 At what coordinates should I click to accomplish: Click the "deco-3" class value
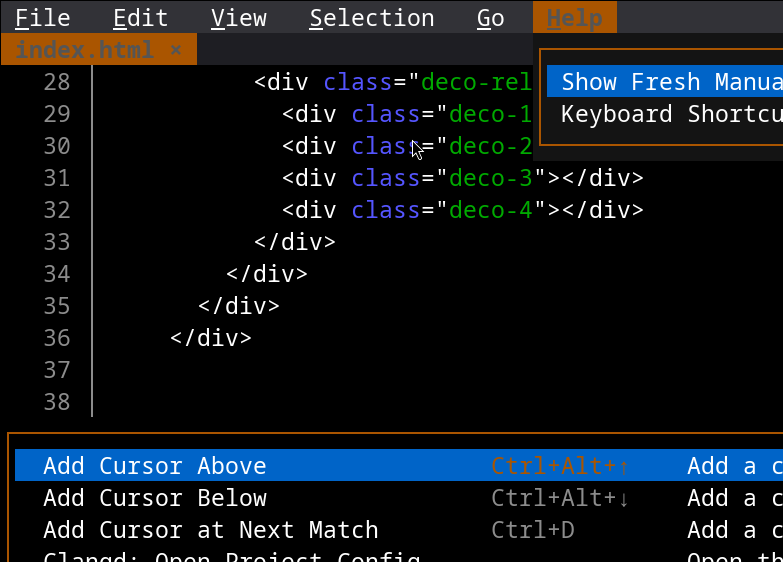[491, 178]
